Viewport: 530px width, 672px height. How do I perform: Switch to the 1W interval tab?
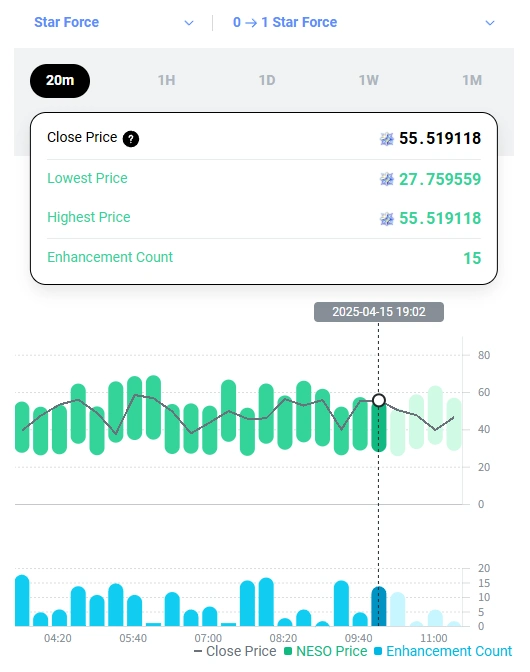(x=368, y=81)
